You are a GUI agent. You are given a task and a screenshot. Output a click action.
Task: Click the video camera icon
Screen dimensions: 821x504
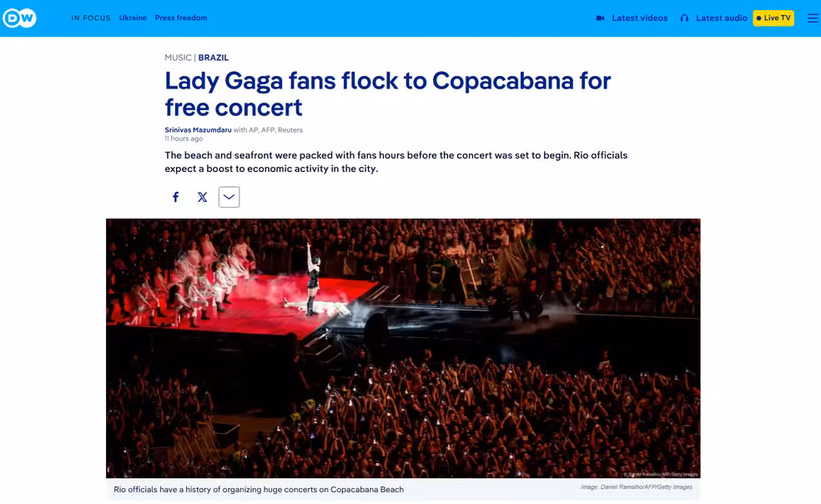click(600, 18)
